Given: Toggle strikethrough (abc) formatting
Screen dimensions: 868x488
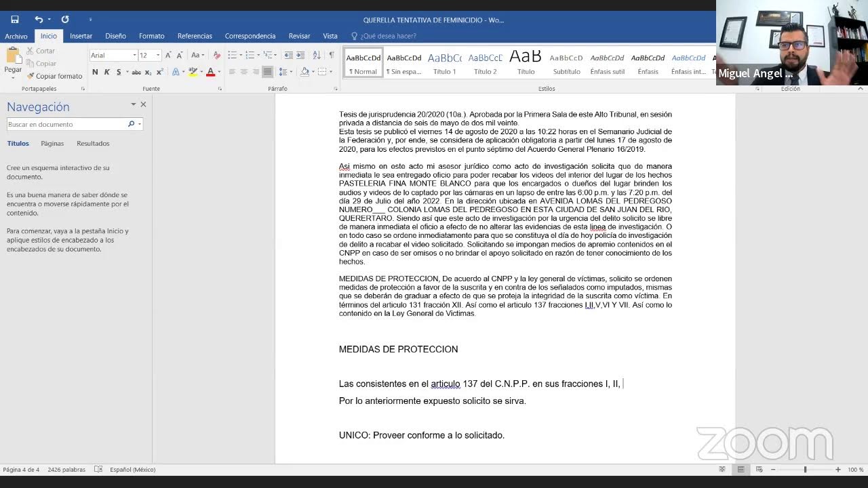Looking at the screenshot, I should (x=136, y=72).
